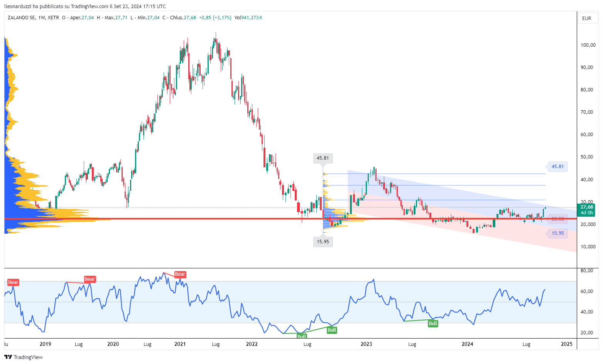Click the 4d 0h bar countdown
Viewport: 603px width, 364px height.
click(587, 213)
